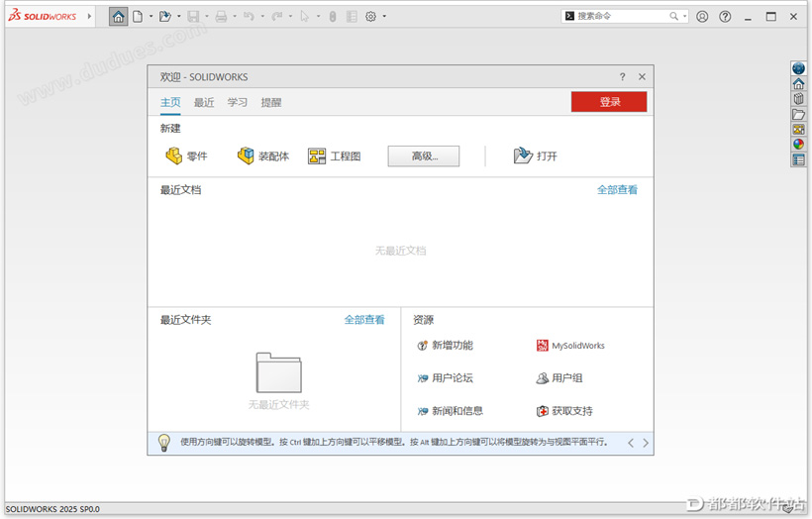The height and width of the screenshot is (519, 812).
Task: Switch to the 最近 tab
Action: coord(204,103)
